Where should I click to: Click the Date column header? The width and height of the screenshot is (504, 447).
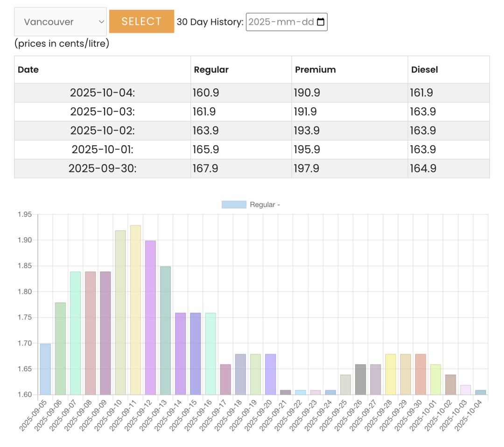pyautogui.click(x=28, y=70)
